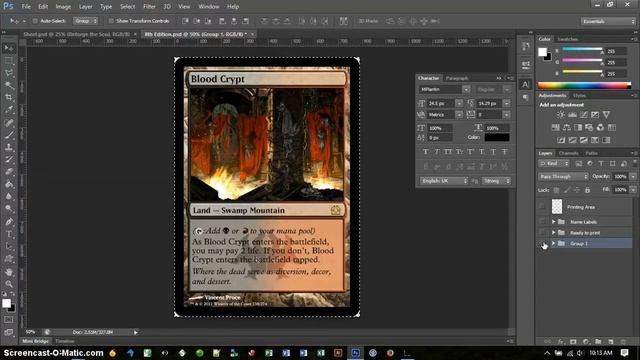Open the Image menu

63,7
